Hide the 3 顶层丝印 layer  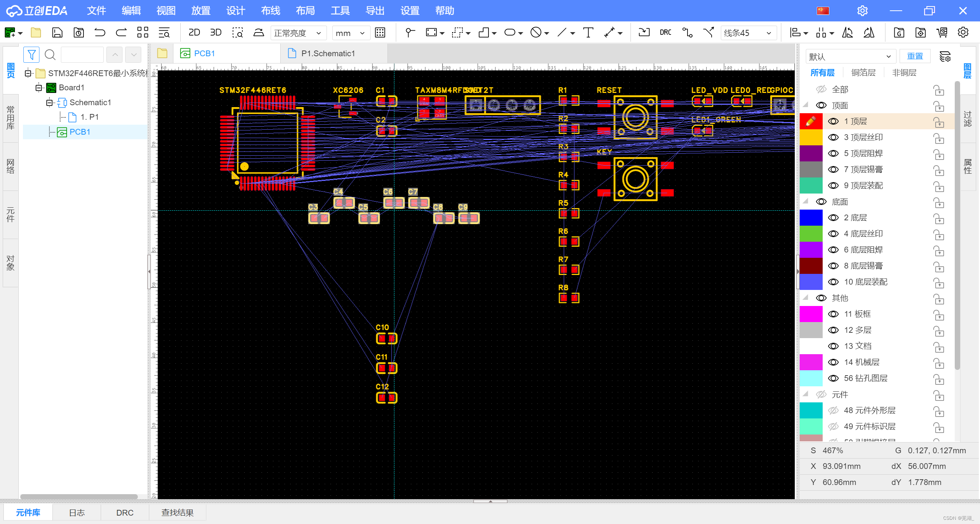pyautogui.click(x=833, y=137)
